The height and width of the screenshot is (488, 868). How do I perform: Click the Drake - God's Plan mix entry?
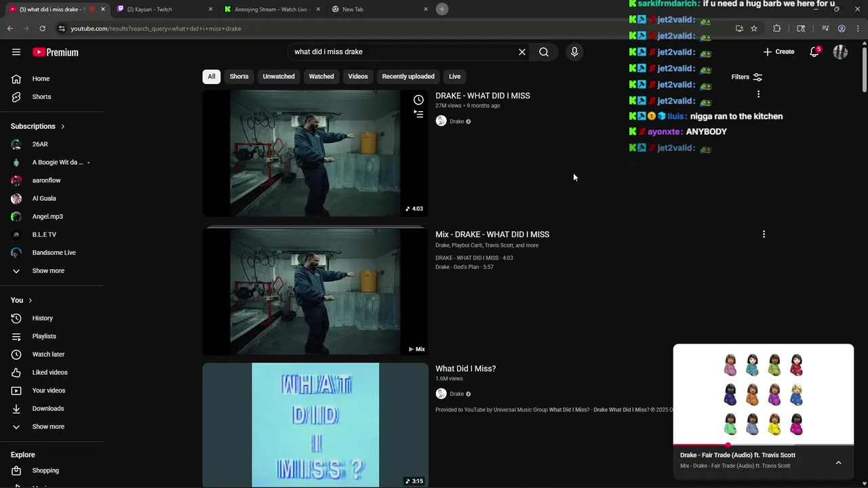[x=465, y=267]
